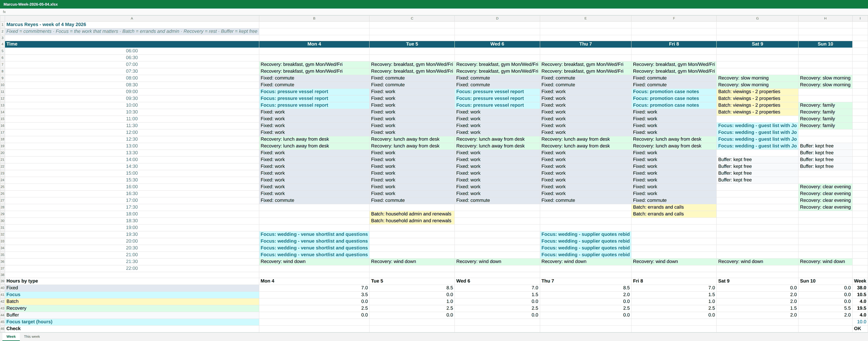The width and height of the screenshot is (868, 341).
Task: Click the 22:00 time cell
Action: coord(132,268)
